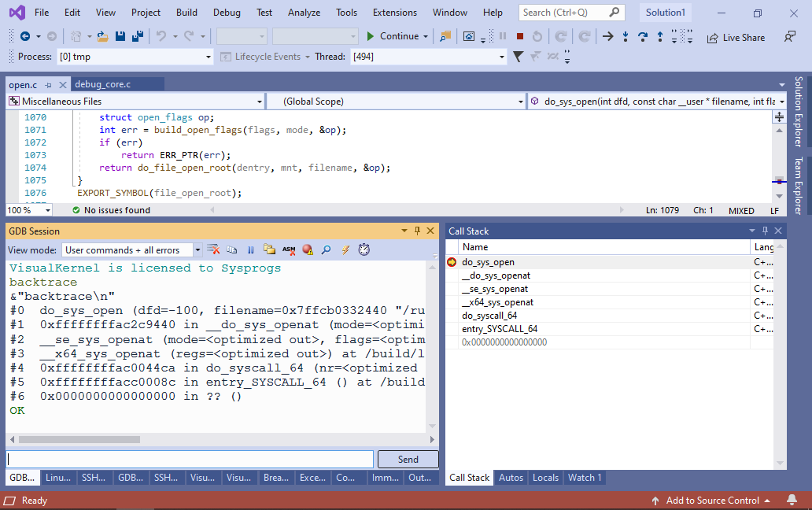Switch to the Autos tab
812x510 pixels.
[511, 478]
